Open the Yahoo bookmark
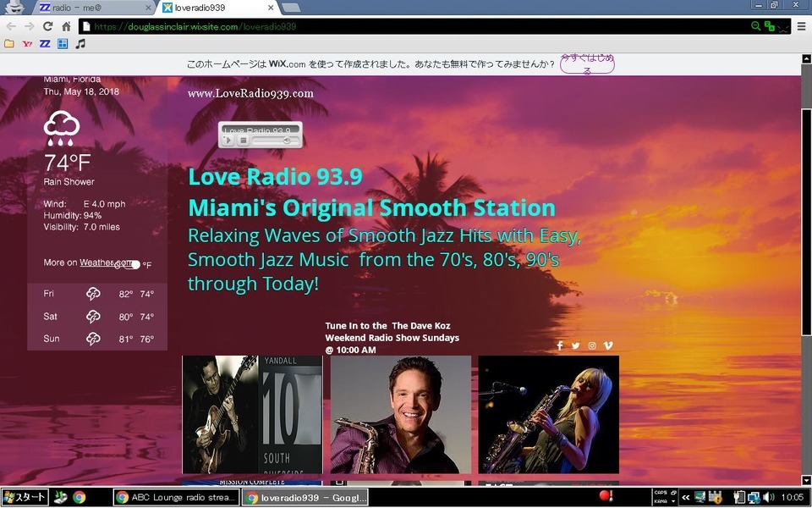 [x=27, y=44]
